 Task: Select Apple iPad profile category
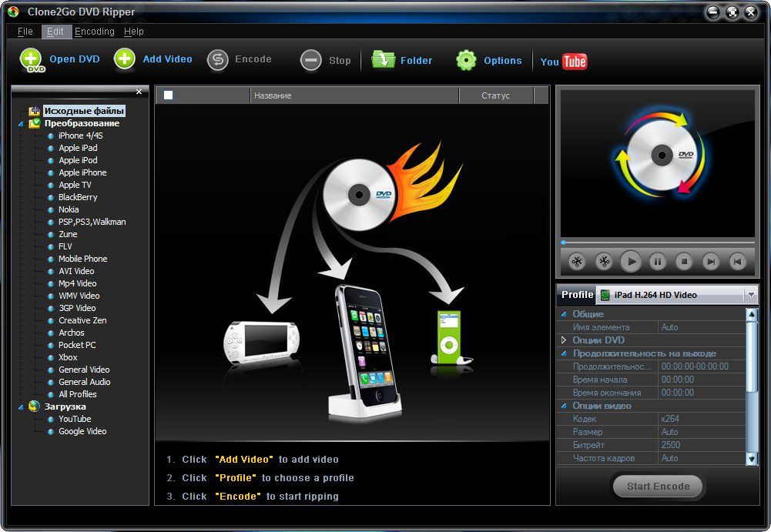[x=79, y=148]
